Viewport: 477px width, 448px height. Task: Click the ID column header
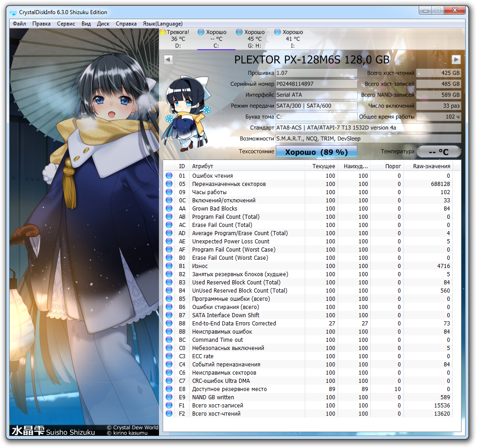182,166
